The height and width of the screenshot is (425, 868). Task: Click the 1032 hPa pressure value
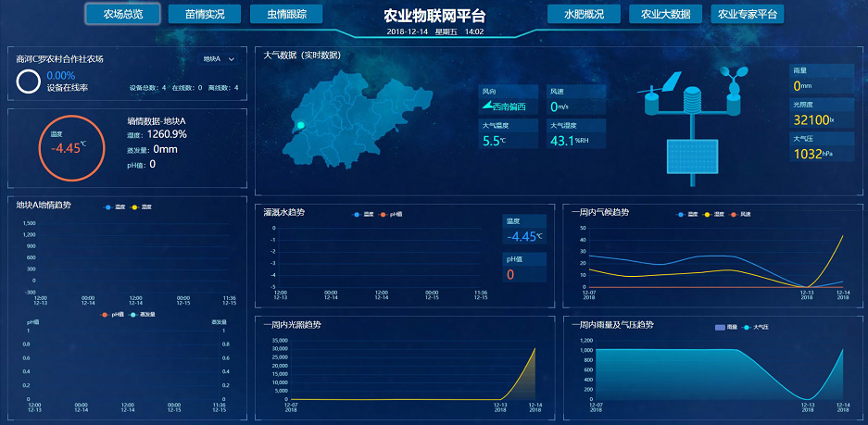click(x=813, y=154)
